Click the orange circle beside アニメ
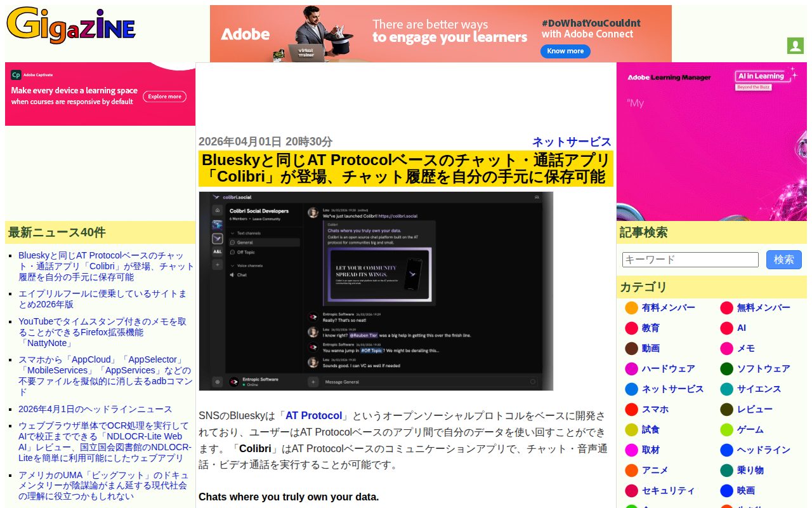Screen dimensions: 812x508 (x=631, y=471)
